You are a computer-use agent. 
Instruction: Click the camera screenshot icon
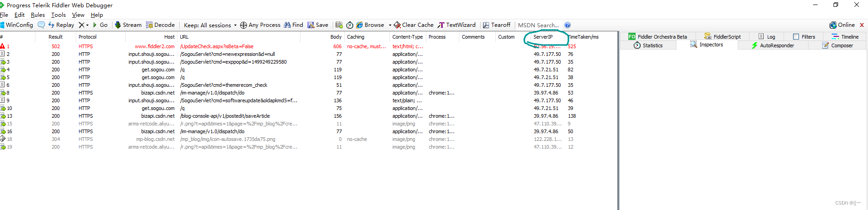click(339, 25)
